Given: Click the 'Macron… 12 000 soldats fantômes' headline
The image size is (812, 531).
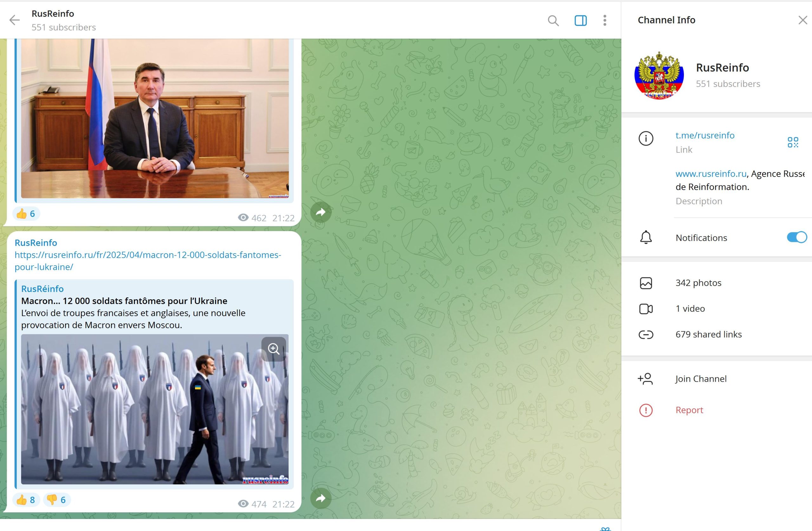Looking at the screenshot, I should [x=124, y=301].
